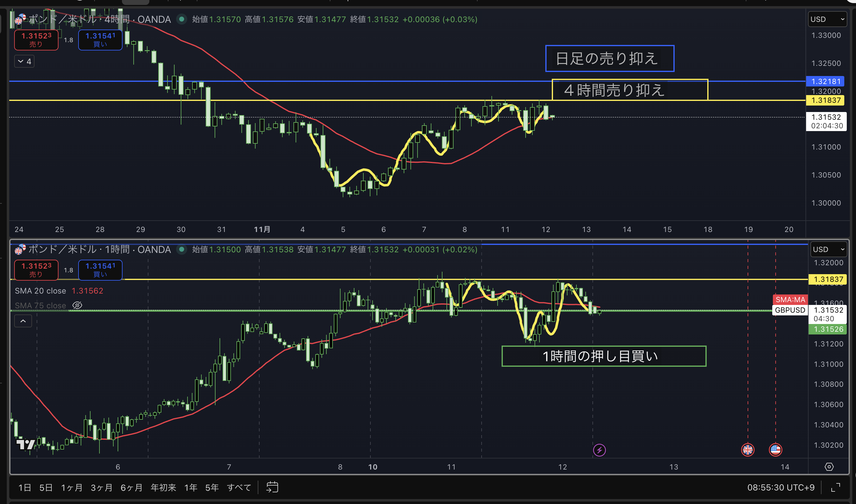
Task: Expand the collapsed indicators legend showing 4
Action: coord(24,62)
